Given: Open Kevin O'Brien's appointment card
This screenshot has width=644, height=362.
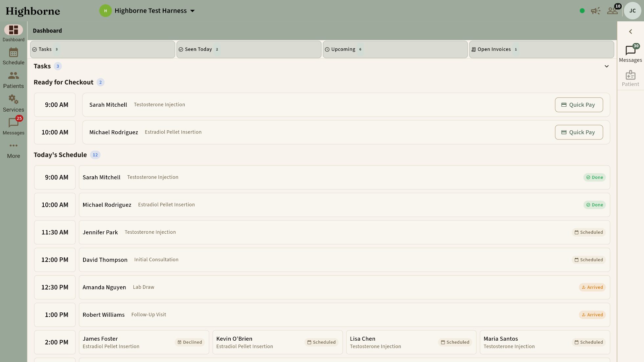Looking at the screenshot, I should click(x=278, y=342).
